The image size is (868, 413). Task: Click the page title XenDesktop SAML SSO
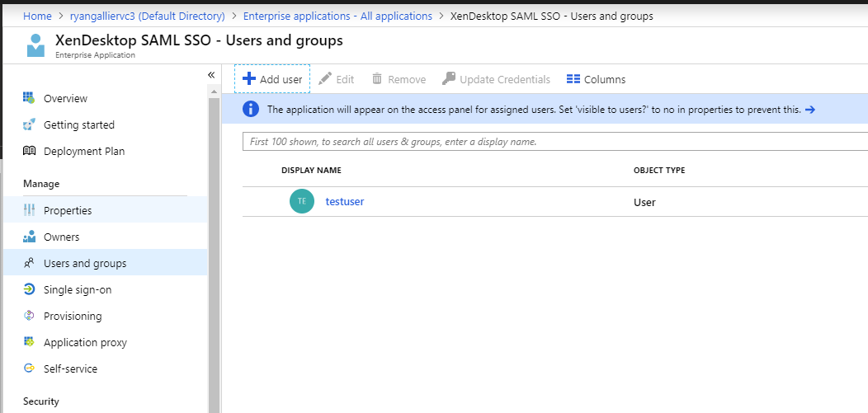132,40
